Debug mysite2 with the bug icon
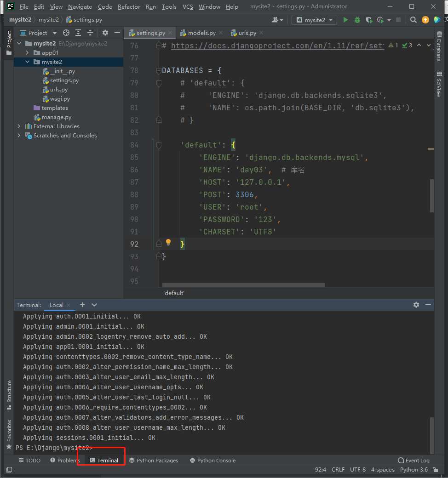 click(357, 20)
